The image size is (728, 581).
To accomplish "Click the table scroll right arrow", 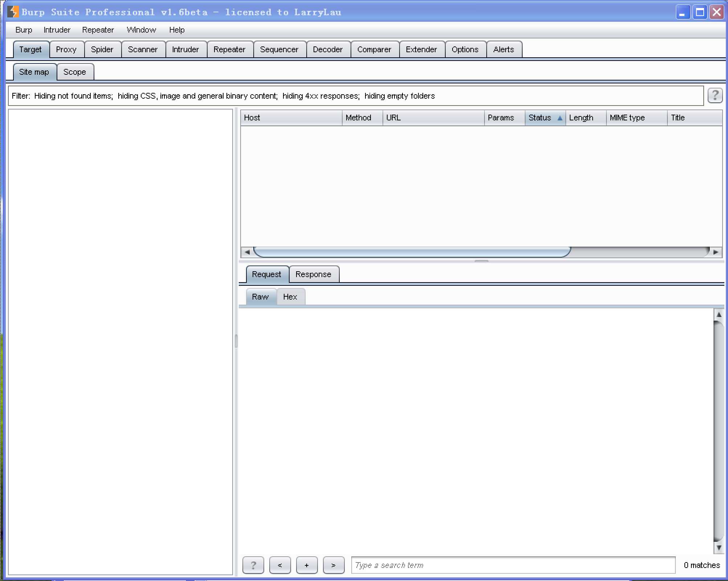I will point(716,252).
